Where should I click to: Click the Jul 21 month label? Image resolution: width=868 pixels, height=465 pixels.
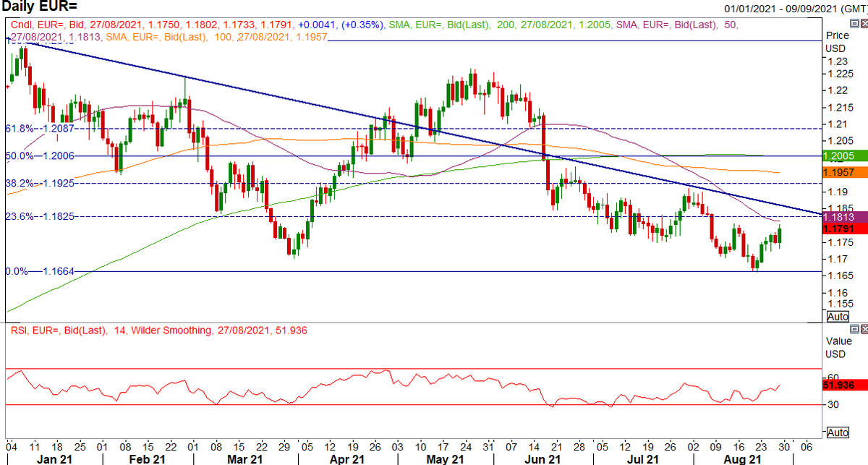coord(642,458)
